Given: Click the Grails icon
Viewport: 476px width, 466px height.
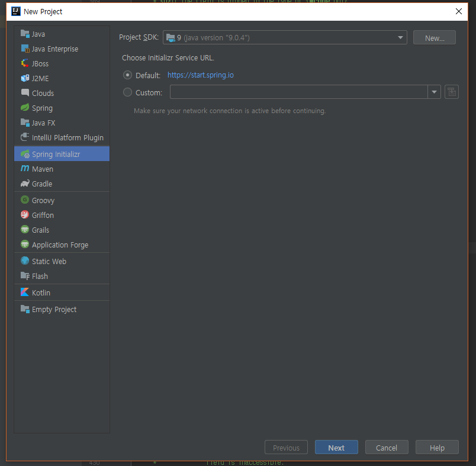Looking at the screenshot, I should pos(25,230).
